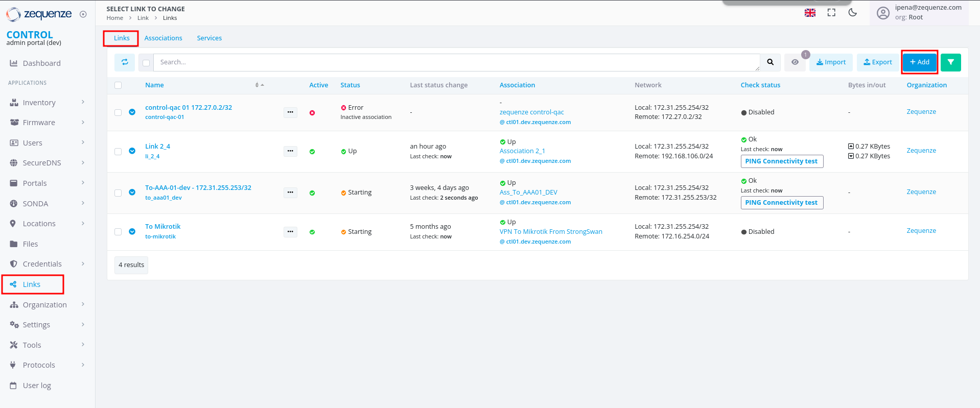Open the green filter funnel button
Screen dimensions: 980x408
[x=950, y=62]
